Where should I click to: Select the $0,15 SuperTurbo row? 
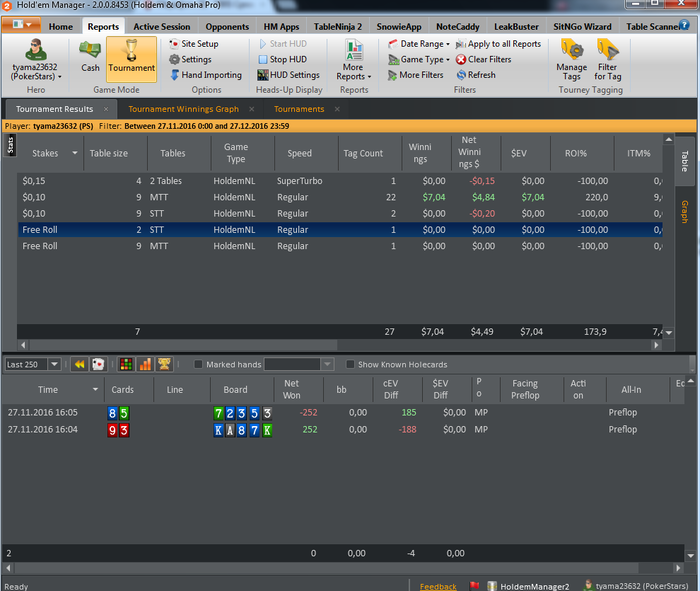click(340, 181)
